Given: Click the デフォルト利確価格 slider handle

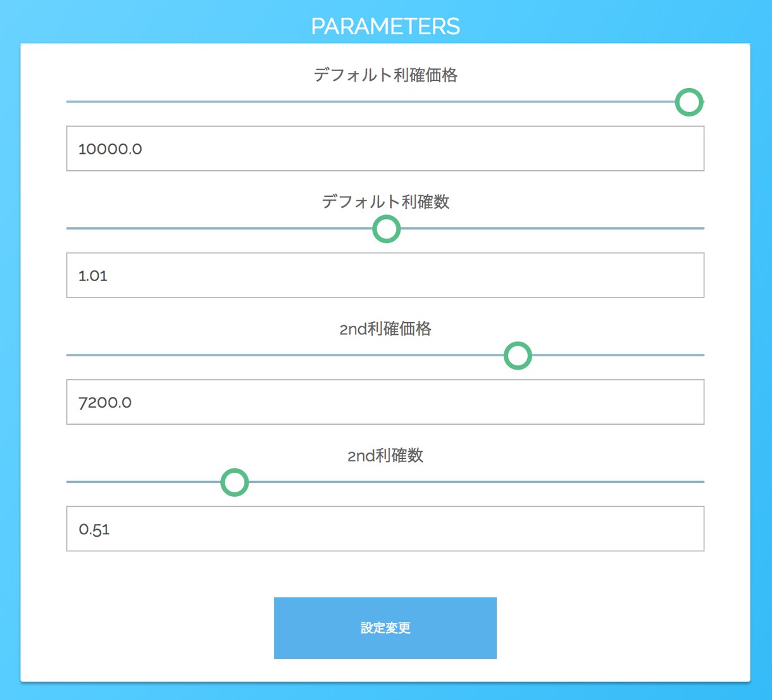Looking at the screenshot, I should click(x=689, y=102).
